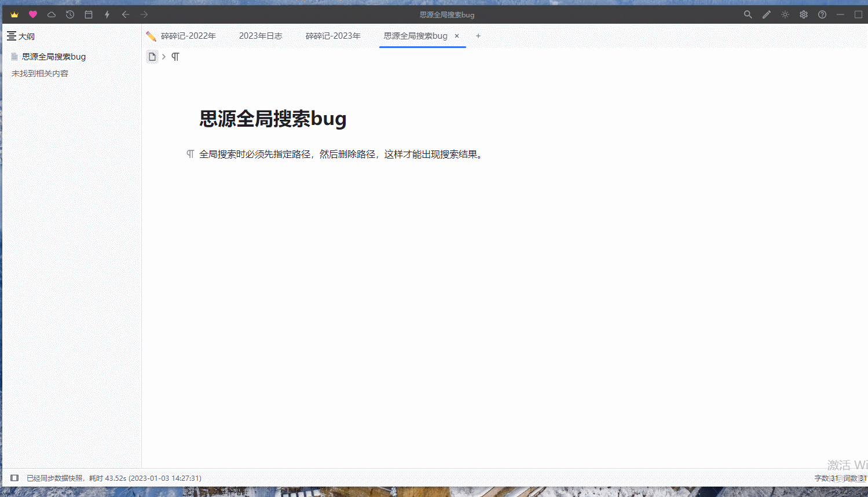Click the crown workspace icon

[14, 14]
